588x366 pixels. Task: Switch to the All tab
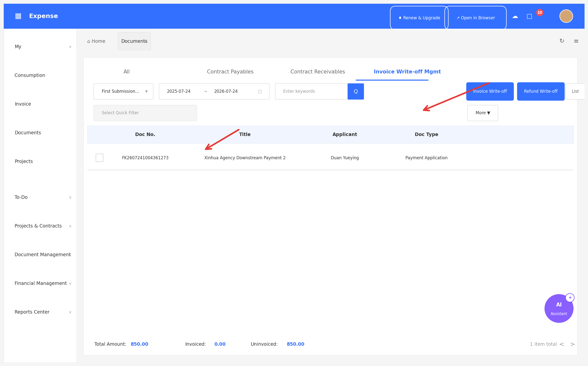[x=126, y=72]
